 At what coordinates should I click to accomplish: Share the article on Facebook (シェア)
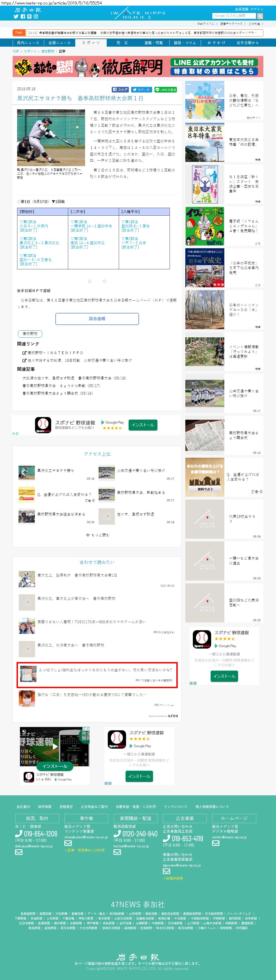click(120, 89)
